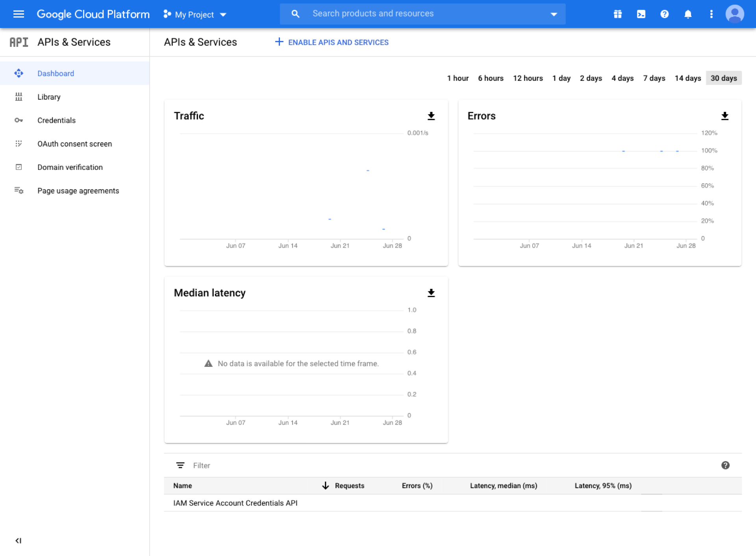The width and height of the screenshot is (756, 556).
Task: Click the search magnifier icon
Action: pos(295,14)
